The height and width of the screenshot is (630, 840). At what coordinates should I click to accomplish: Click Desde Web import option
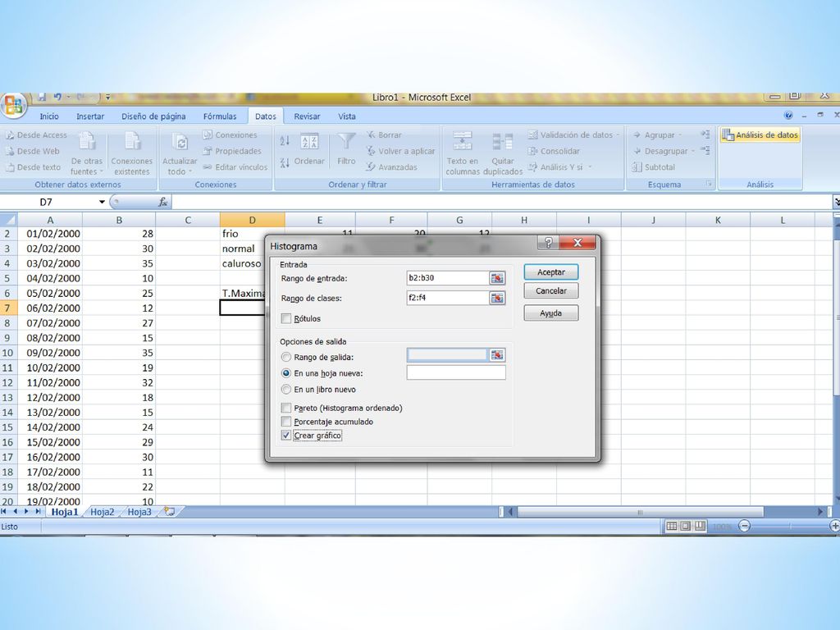33,151
